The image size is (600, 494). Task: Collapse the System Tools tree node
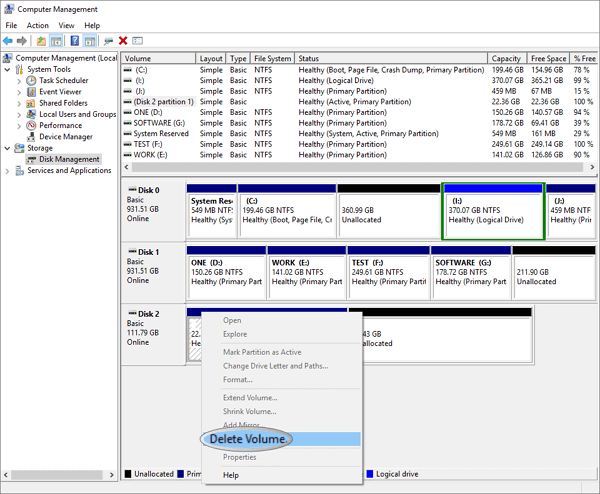(8, 69)
